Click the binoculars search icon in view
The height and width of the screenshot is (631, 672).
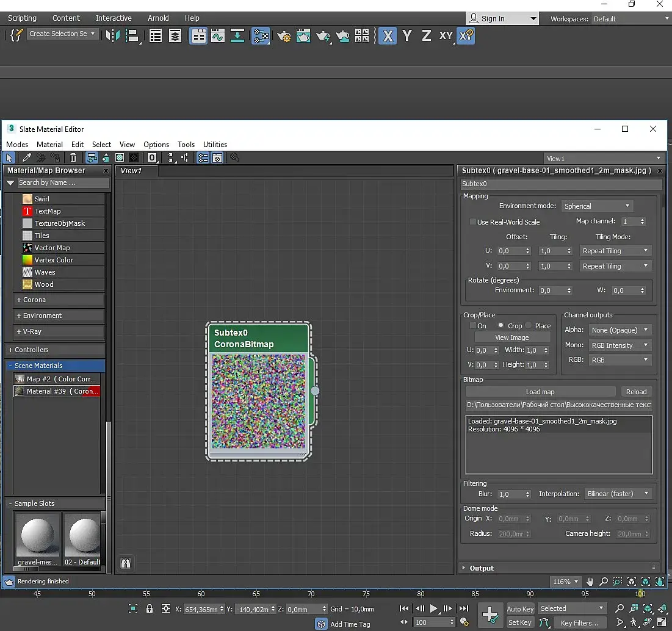(126, 563)
